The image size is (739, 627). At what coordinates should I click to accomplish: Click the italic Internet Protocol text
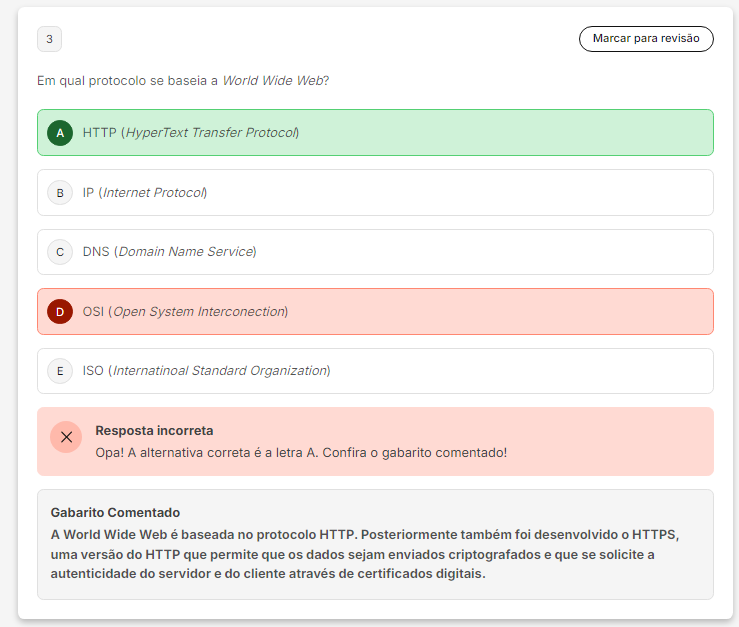pos(154,193)
